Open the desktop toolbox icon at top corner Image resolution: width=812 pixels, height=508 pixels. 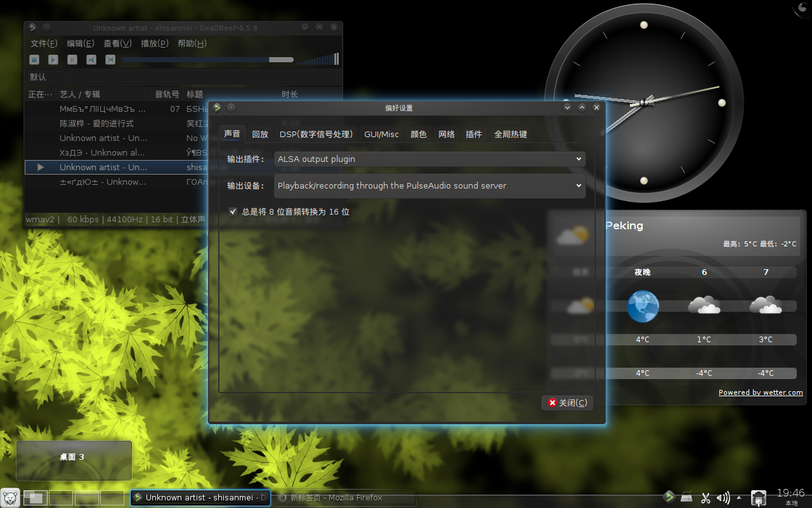[x=802, y=8]
